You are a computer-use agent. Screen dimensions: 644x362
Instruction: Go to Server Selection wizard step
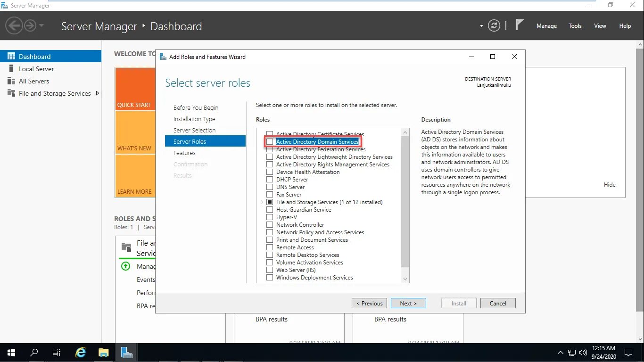tap(194, 130)
